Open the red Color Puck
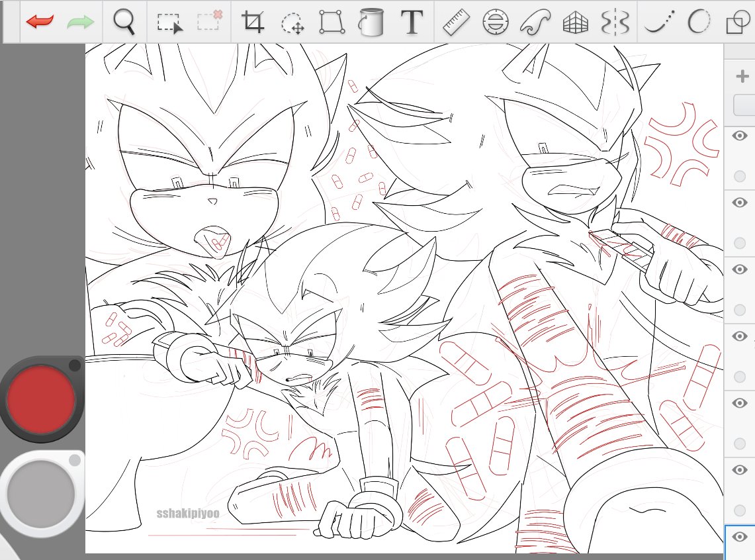Screen dimensions: 755x560 [41, 398]
